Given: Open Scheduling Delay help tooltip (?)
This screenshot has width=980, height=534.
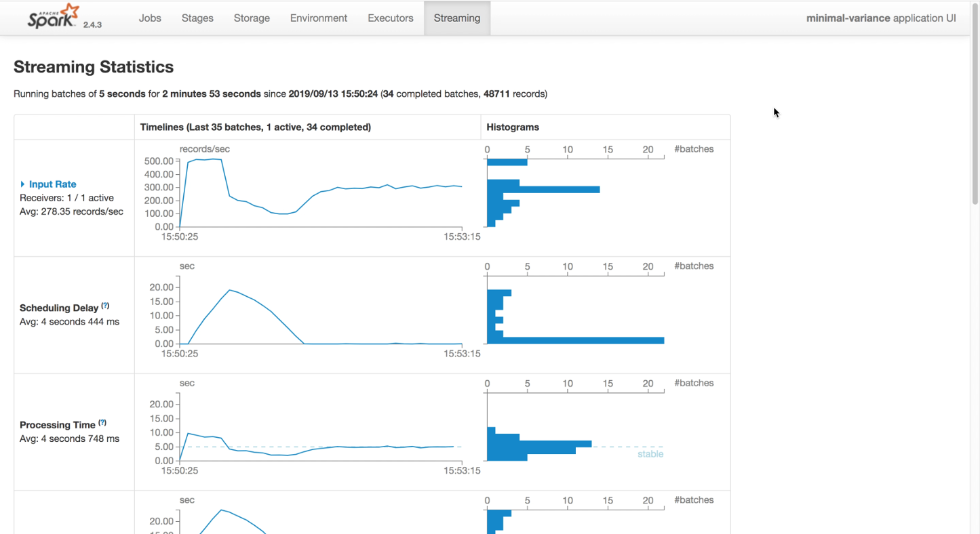Looking at the screenshot, I should 105,306.
